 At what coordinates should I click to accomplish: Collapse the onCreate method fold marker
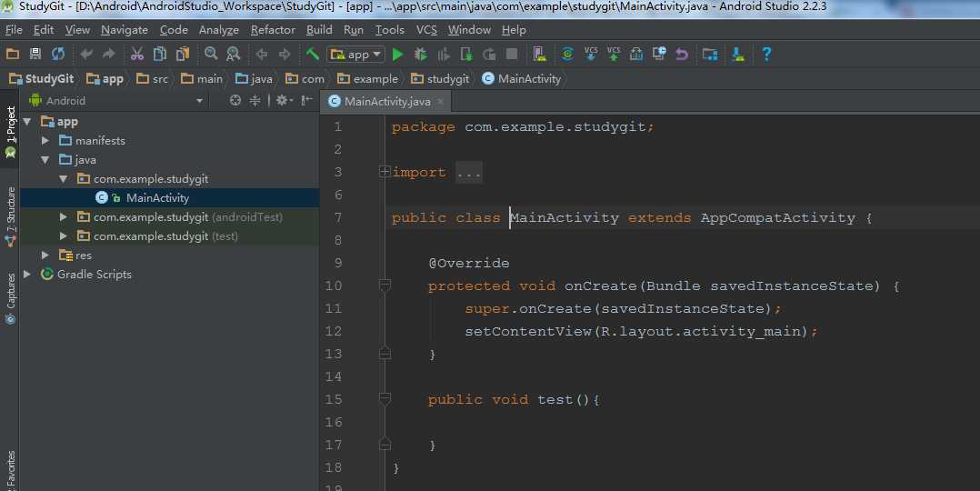pyautogui.click(x=385, y=286)
